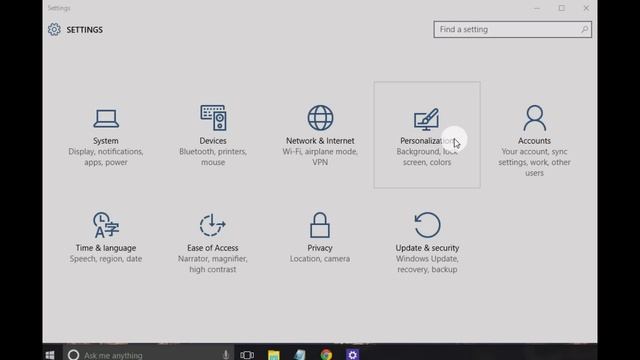This screenshot has height=360, width=640.
Task: Open the System settings laptop icon
Action: point(106,118)
